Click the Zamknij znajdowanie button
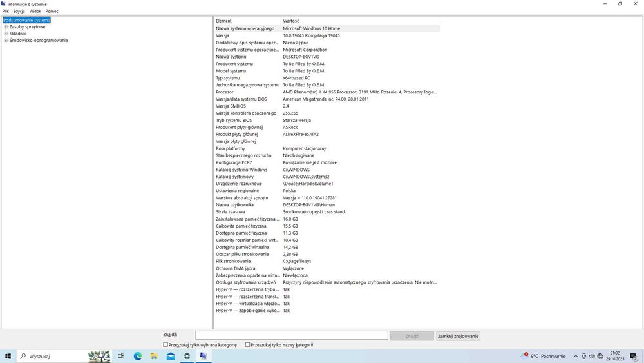 458,336
